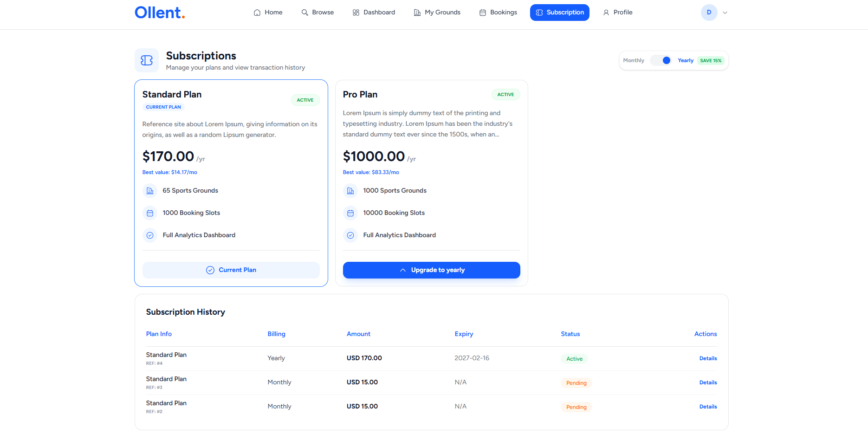Click the D user avatar
The height and width of the screenshot is (434, 868).
(709, 13)
